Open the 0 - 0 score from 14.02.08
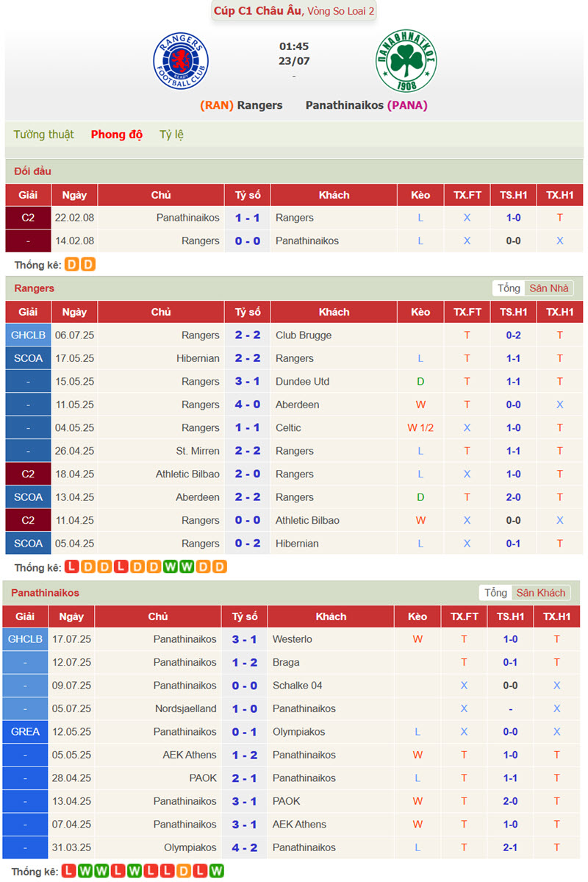588x882 pixels. click(248, 241)
